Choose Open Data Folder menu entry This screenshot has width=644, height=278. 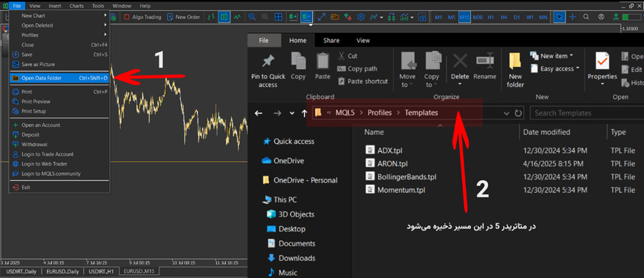tap(59, 78)
